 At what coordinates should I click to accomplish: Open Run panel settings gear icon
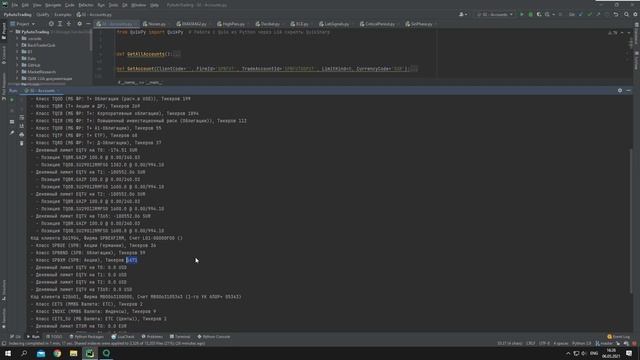[x=620, y=91]
